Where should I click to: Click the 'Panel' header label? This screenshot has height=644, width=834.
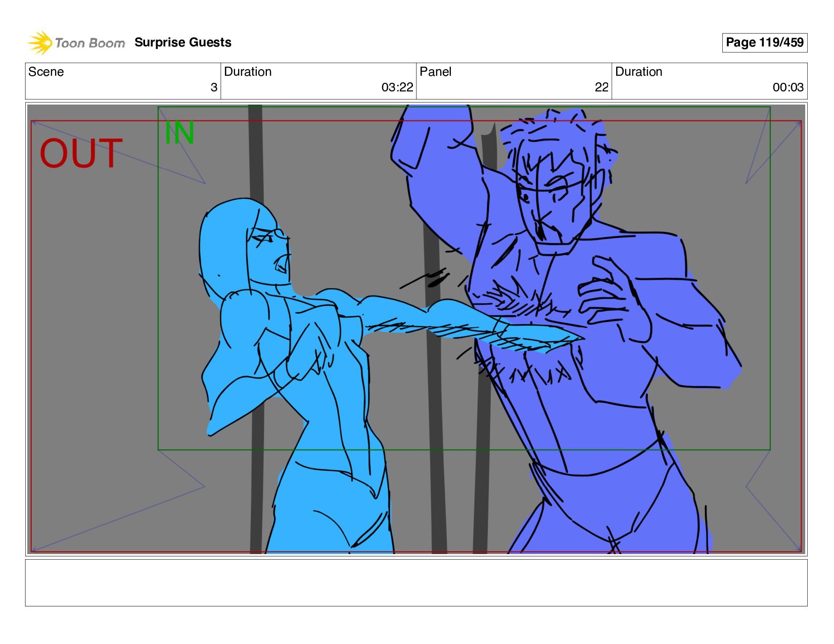pyautogui.click(x=435, y=72)
